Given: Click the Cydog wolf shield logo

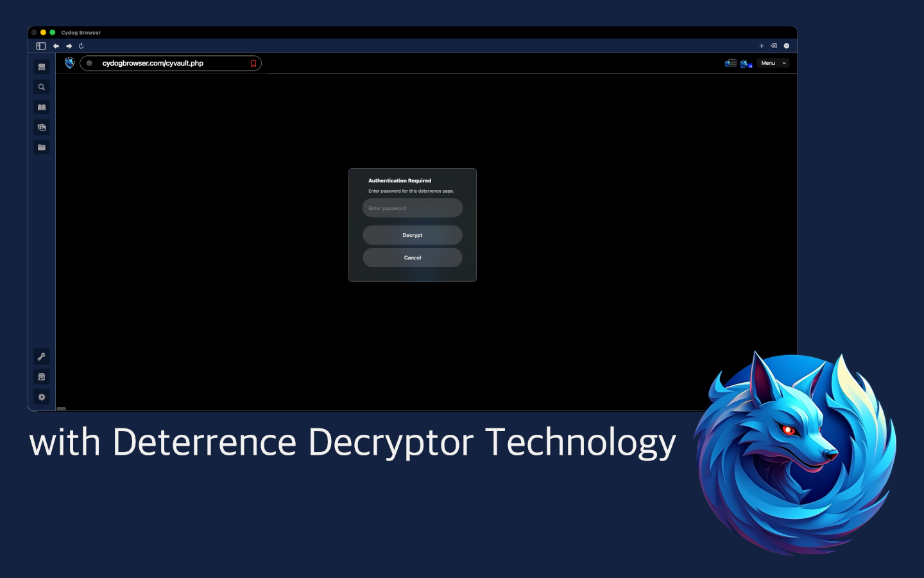Looking at the screenshot, I should 70,63.
